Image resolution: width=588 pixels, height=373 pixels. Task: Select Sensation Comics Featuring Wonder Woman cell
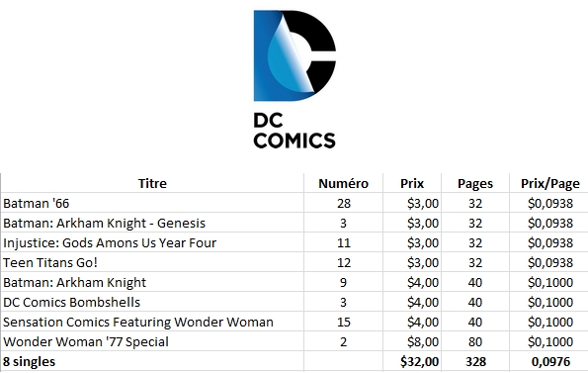tap(152, 322)
